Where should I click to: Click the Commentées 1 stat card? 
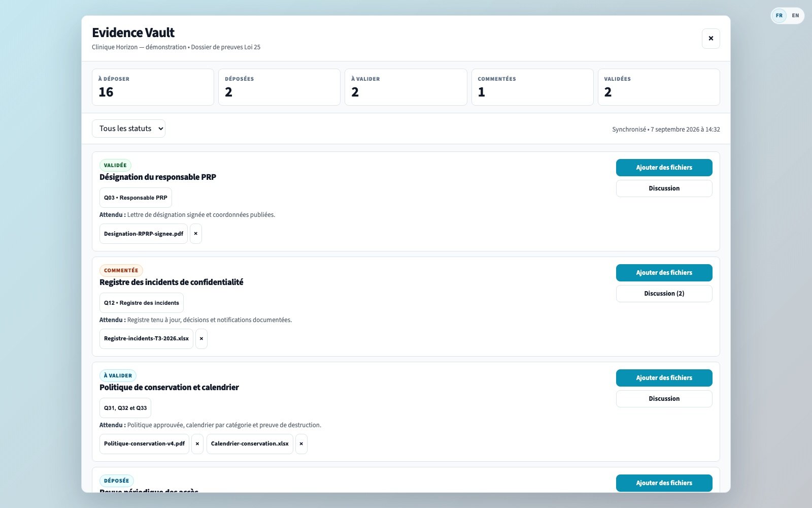click(532, 87)
